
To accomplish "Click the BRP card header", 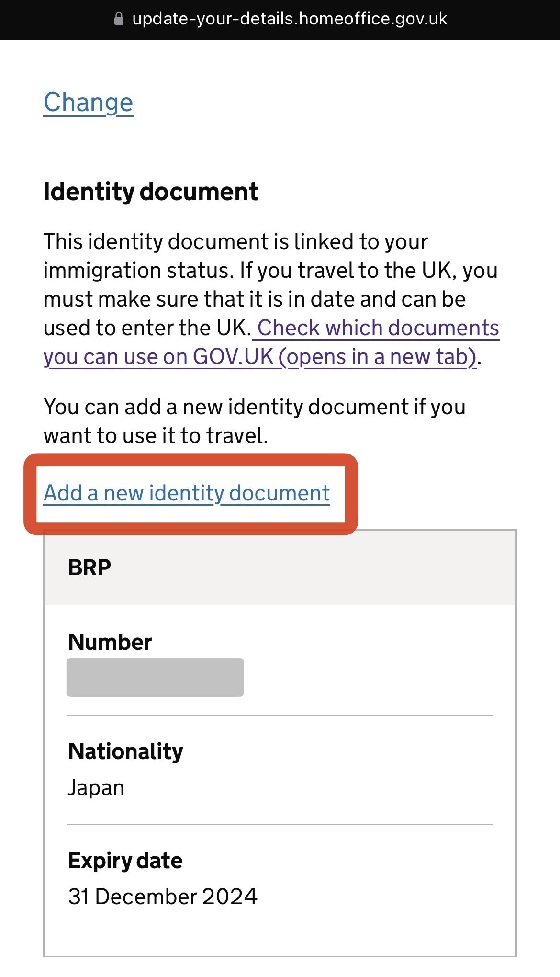I will [280, 568].
